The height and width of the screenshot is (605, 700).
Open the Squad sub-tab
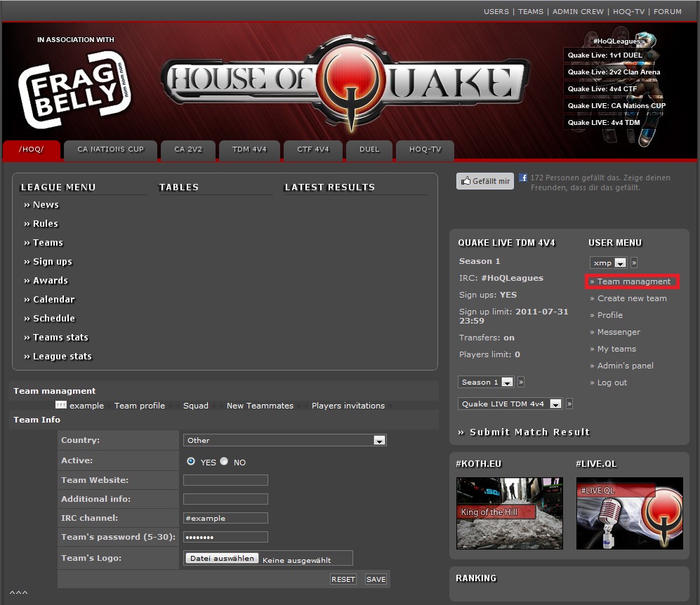click(195, 406)
